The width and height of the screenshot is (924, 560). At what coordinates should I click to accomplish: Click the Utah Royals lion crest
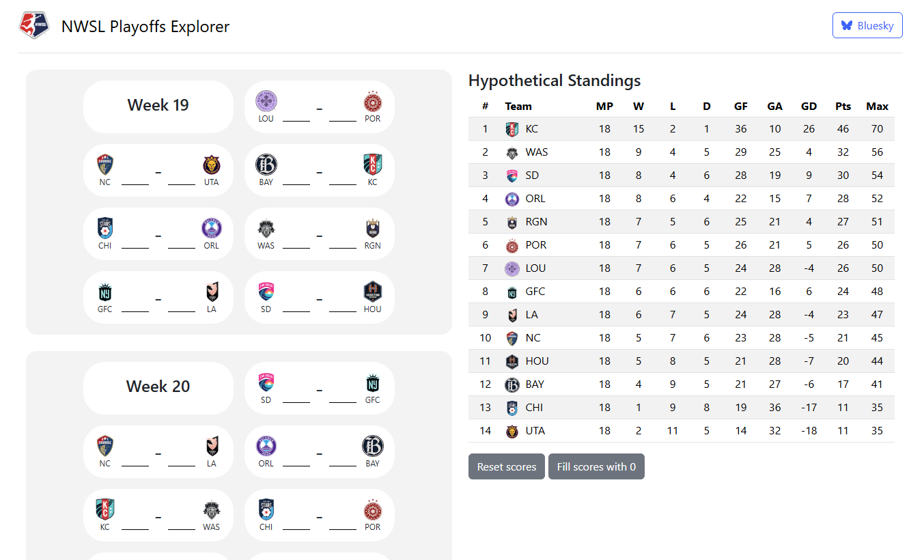[x=211, y=163]
